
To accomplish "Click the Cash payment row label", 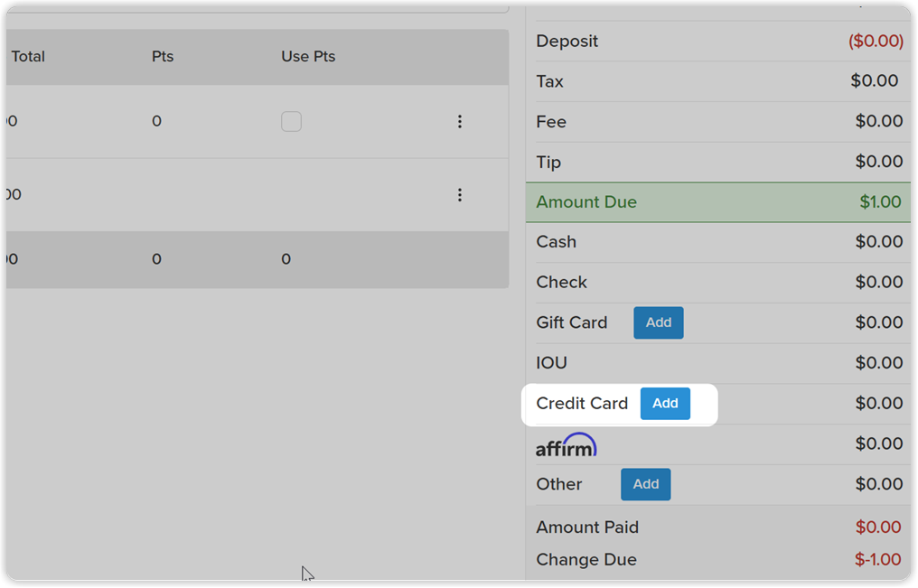I will [x=557, y=242].
